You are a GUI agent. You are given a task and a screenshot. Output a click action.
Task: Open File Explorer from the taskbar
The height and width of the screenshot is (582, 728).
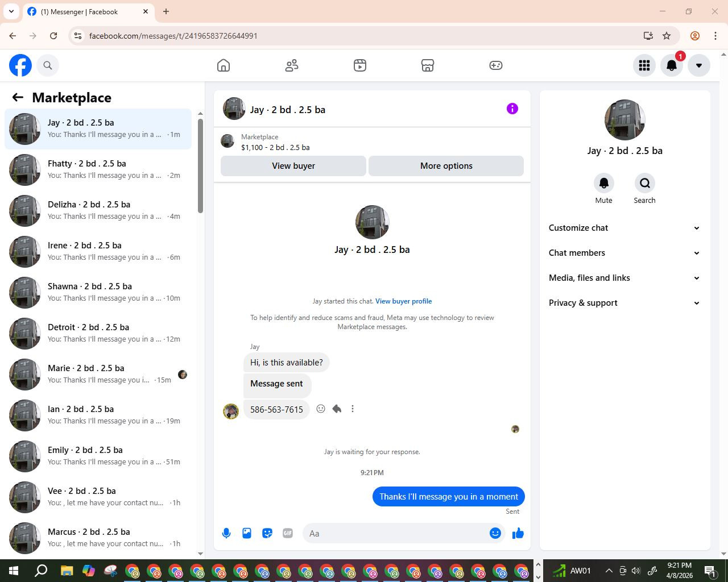[x=67, y=571]
